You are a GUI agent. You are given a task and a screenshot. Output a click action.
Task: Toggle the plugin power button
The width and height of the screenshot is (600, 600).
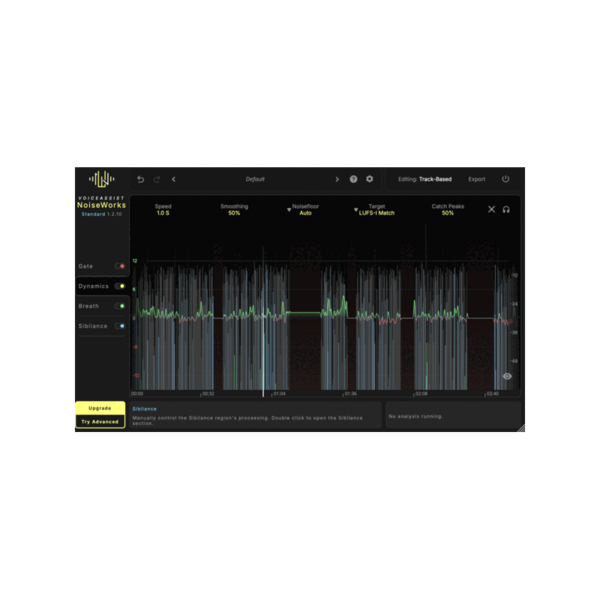coord(505,179)
